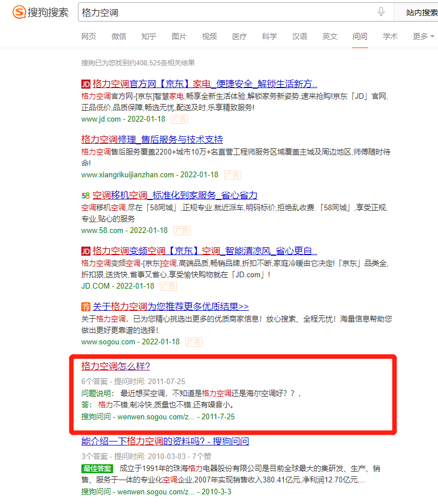438x504 pixels.
Task: Click the 58 icon beside 空调移机空调 result
Action: (x=85, y=195)
